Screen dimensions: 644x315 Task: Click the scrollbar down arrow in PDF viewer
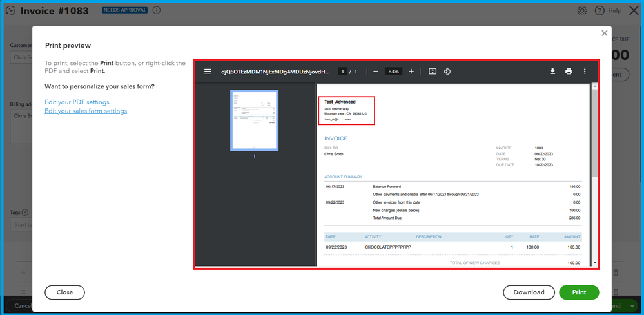[x=594, y=263]
